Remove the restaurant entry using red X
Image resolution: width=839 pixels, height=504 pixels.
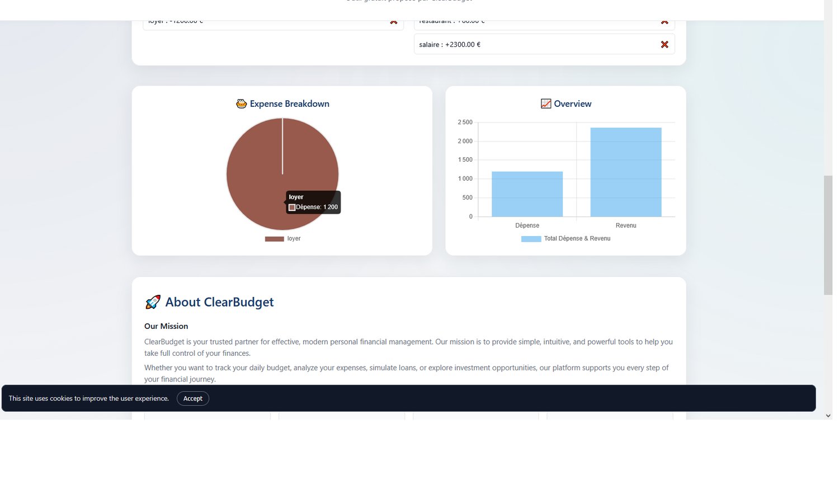coord(664,22)
